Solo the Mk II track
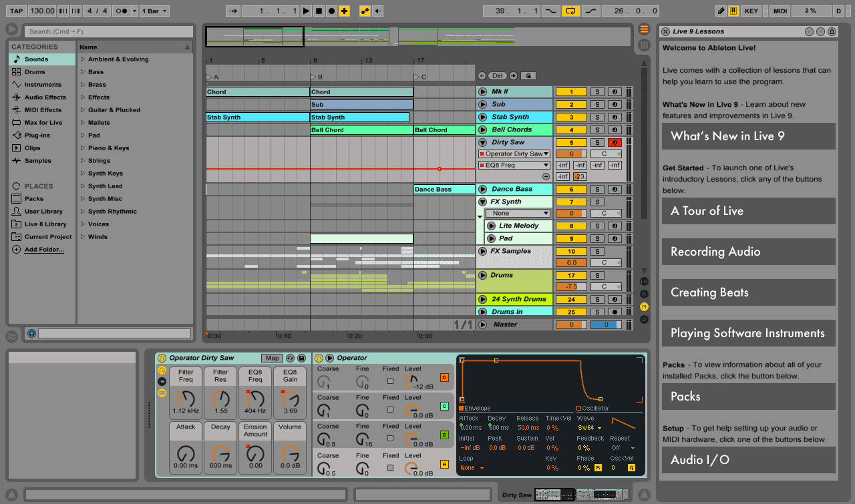This screenshot has height=504, width=855. point(597,92)
